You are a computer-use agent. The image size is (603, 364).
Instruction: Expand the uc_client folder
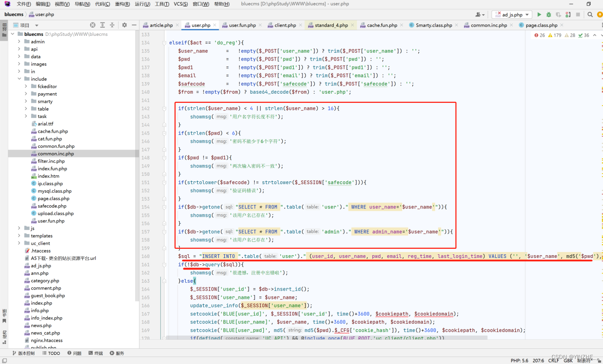[x=19, y=243]
